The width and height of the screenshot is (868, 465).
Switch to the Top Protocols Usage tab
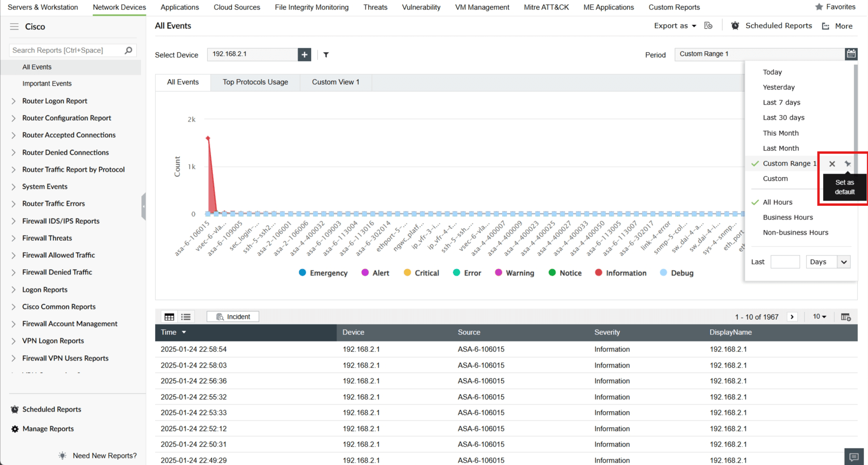click(x=255, y=82)
